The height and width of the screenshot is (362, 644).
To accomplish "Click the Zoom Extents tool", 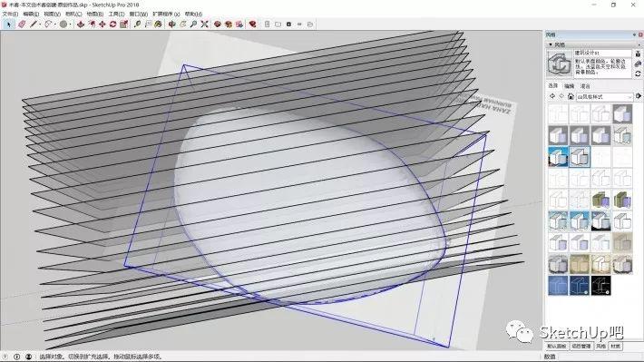I will coord(204,24).
